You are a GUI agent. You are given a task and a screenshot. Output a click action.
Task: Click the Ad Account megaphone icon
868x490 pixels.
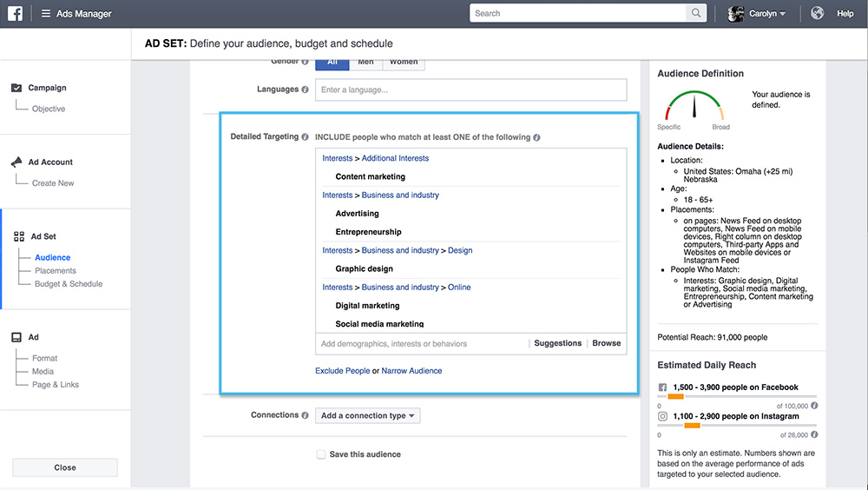(x=16, y=162)
